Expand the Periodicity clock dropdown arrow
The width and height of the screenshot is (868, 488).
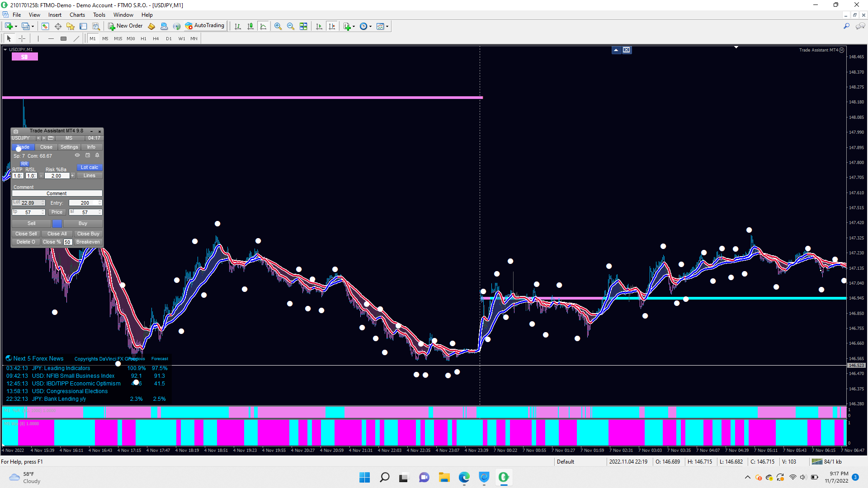pos(371,27)
